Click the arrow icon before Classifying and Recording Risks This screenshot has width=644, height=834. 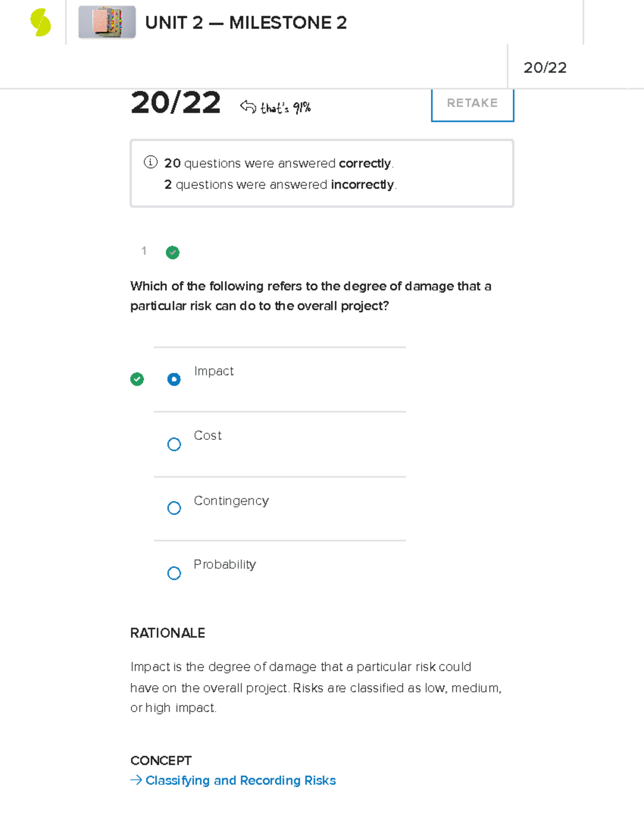pos(136,780)
